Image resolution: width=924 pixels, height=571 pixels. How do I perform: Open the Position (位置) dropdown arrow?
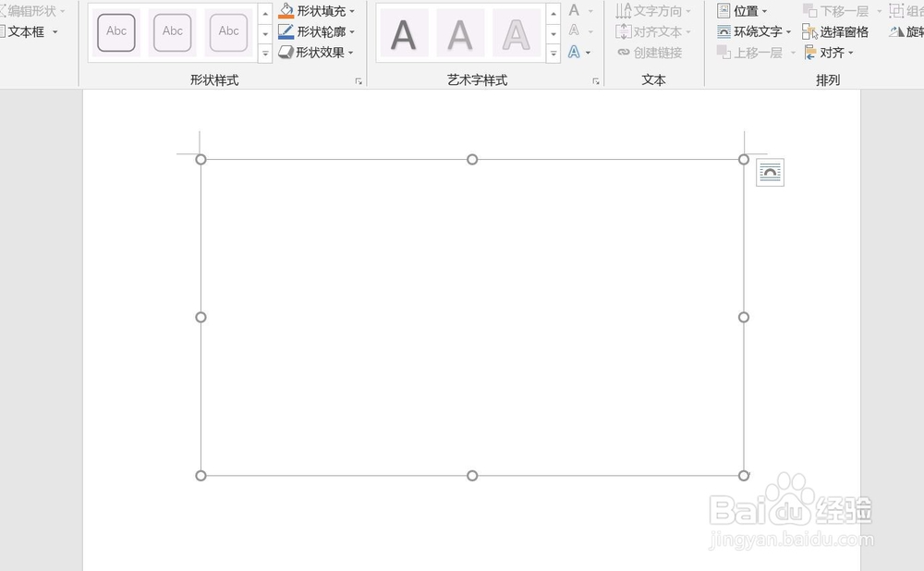(x=765, y=12)
